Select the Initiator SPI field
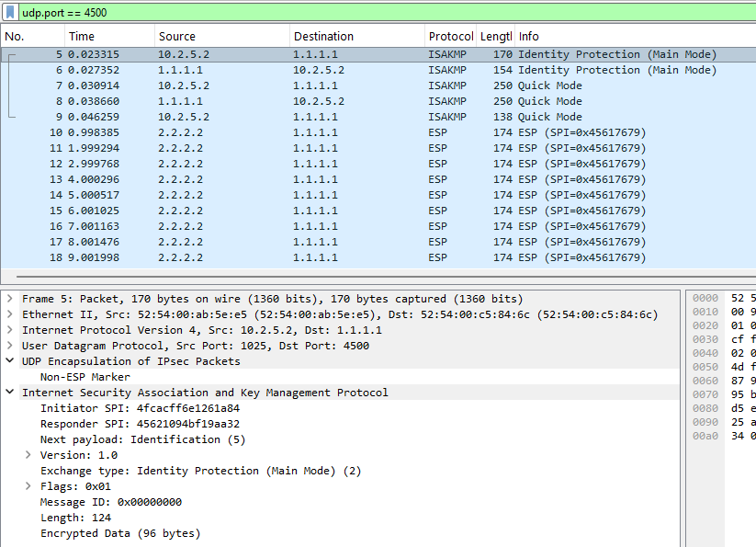The image size is (756, 547). coord(140,408)
